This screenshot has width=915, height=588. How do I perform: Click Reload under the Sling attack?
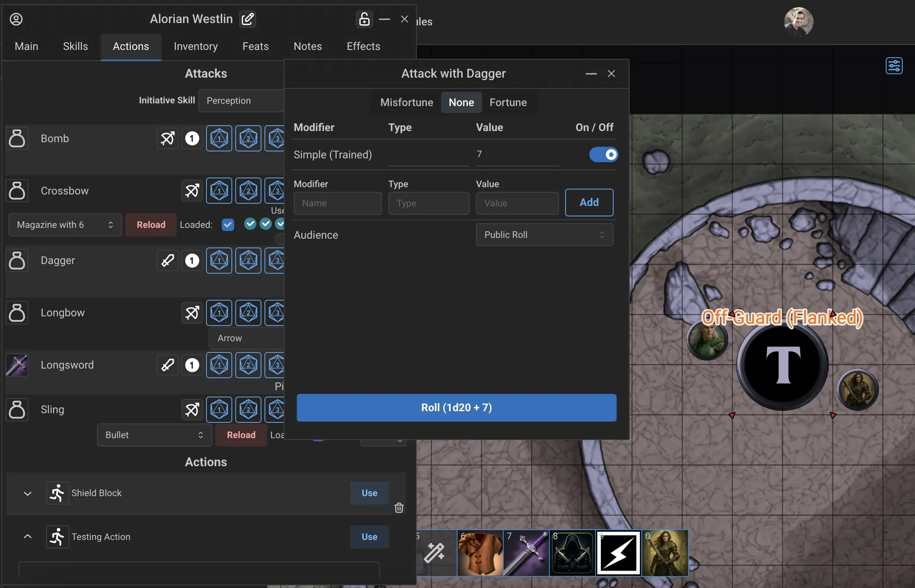[x=240, y=435]
